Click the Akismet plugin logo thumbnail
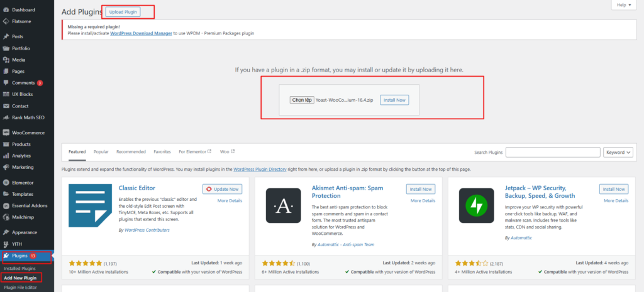Image resolution: width=644 pixels, height=292 pixels. pos(283,205)
